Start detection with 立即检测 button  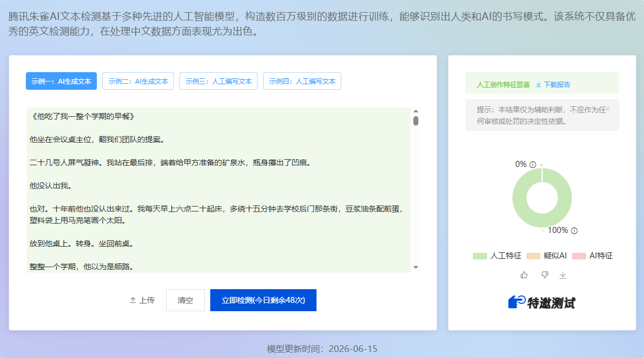(x=263, y=300)
